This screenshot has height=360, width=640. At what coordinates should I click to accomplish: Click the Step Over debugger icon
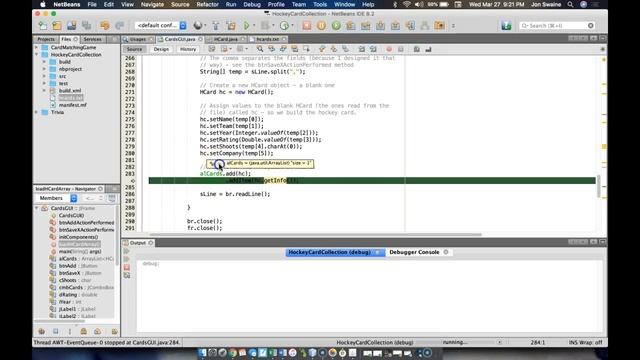[351, 26]
